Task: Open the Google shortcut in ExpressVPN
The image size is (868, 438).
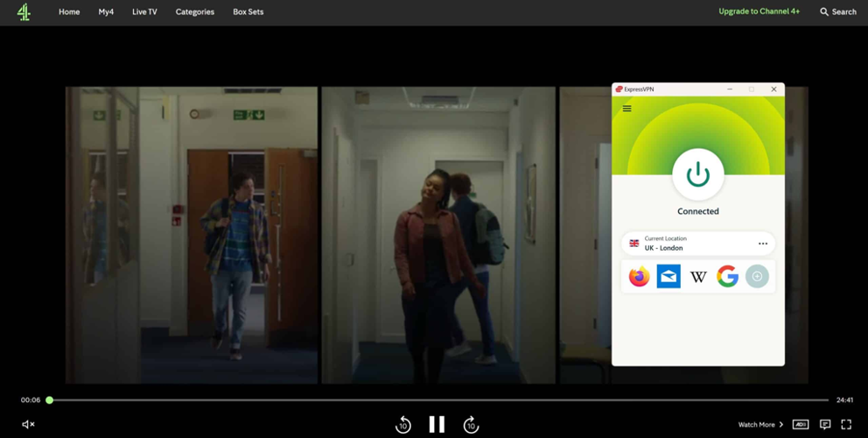Action: (727, 277)
